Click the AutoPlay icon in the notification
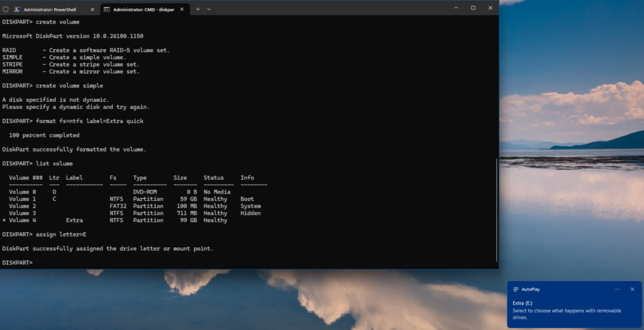644x330 pixels. (x=516, y=289)
